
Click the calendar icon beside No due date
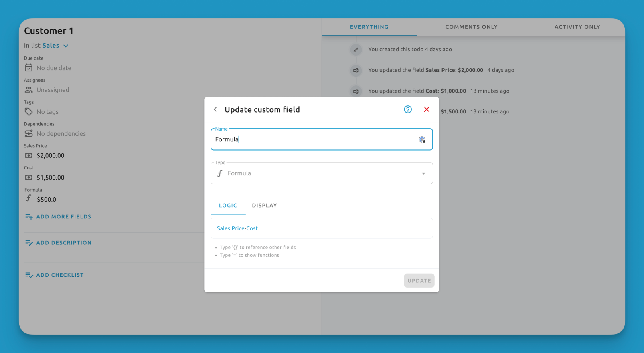click(x=29, y=68)
